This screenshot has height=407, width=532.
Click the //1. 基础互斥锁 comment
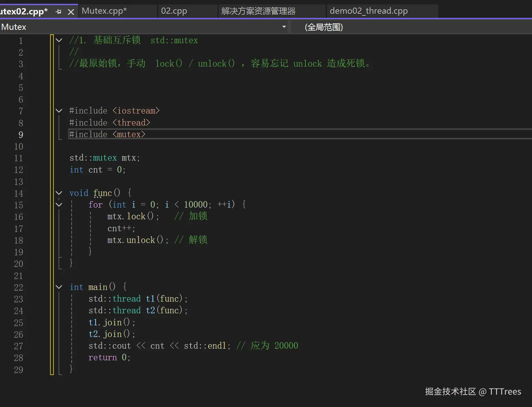point(134,40)
